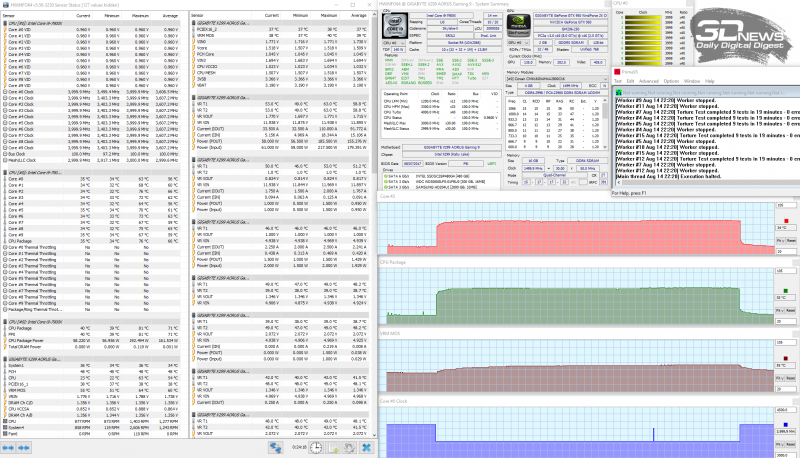
Task: Click the Intel Core i9 logo image
Action: tap(394, 26)
